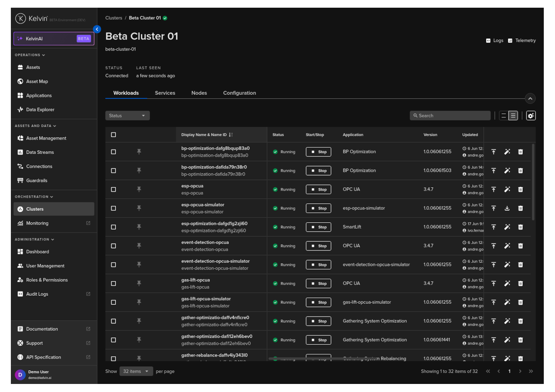555x392 pixels.
Task: Click the download icon for esp-opcua-simulator
Action: coord(507,208)
